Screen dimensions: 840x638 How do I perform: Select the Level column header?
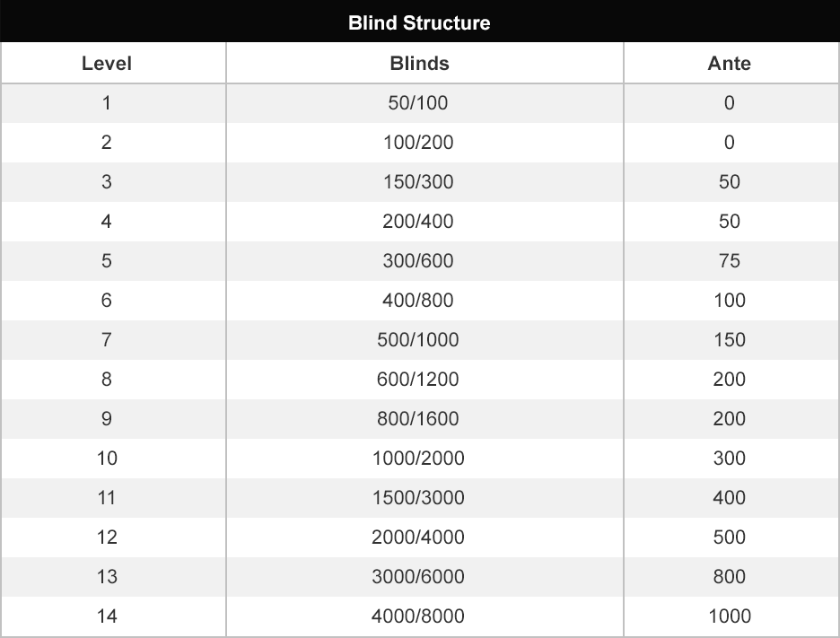point(106,64)
